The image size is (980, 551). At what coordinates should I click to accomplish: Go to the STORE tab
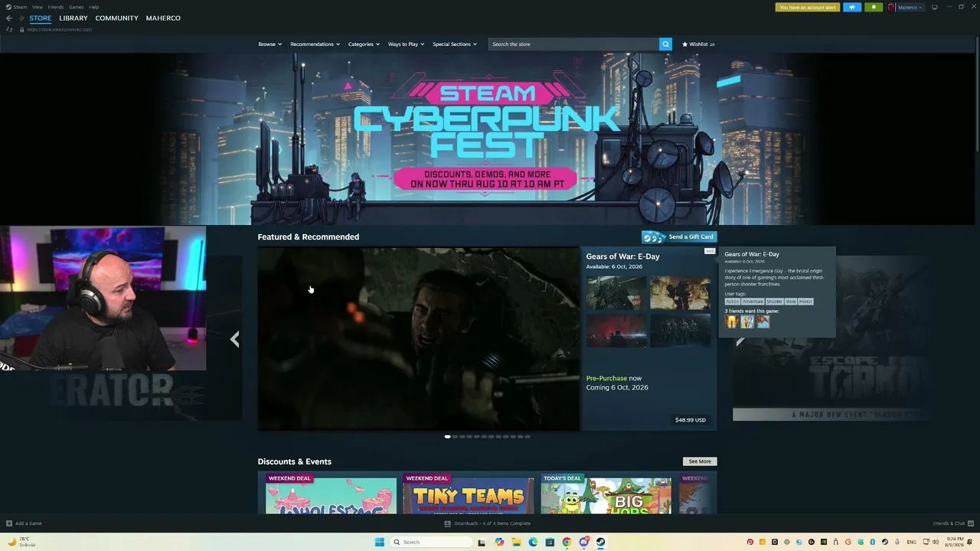[41, 18]
